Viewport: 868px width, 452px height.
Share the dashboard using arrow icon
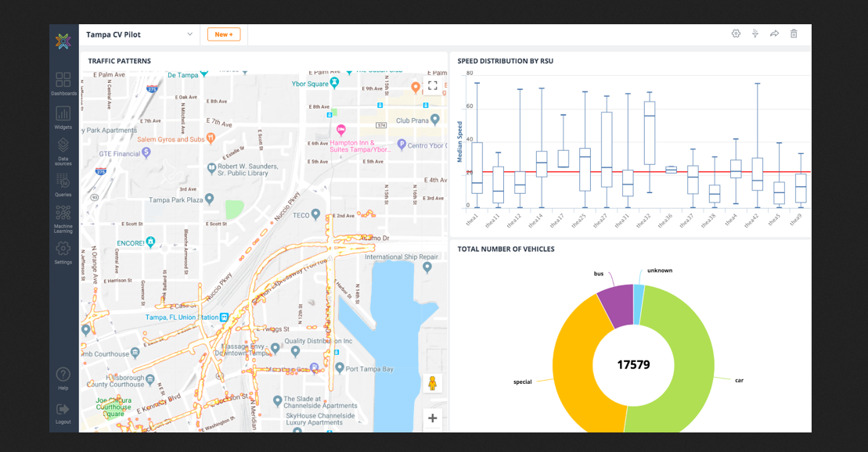click(775, 34)
